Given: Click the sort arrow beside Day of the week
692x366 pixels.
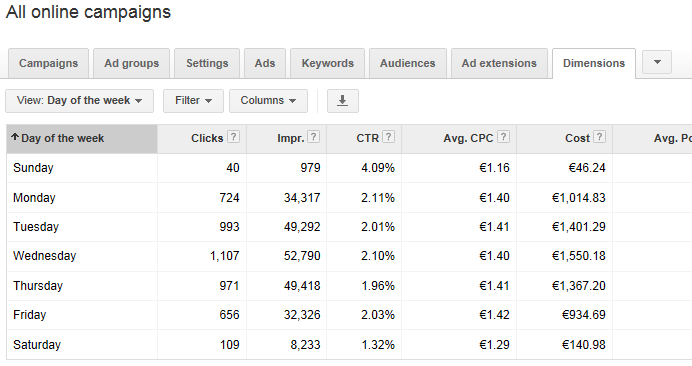Looking at the screenshot, I should (15, 137).
